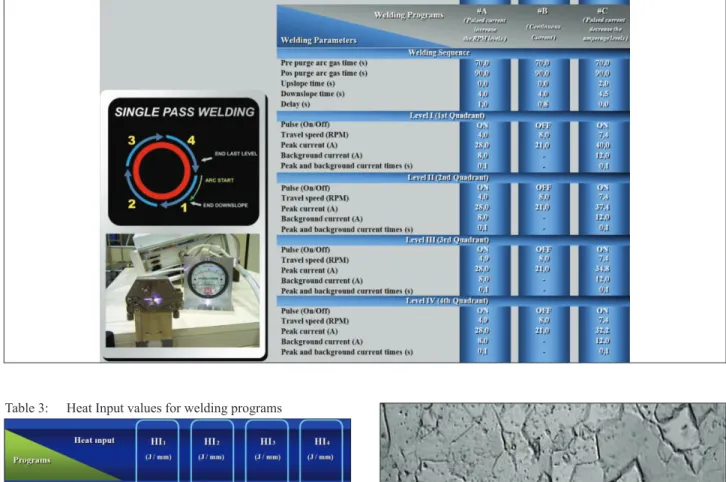The width and height of the screenshot is (726, 482).
Task: Click the "ARC START" label
Action: pos(219,180)
